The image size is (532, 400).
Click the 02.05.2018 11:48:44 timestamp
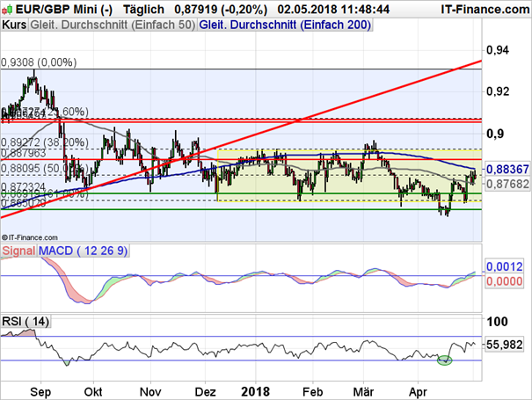(333, 9)
